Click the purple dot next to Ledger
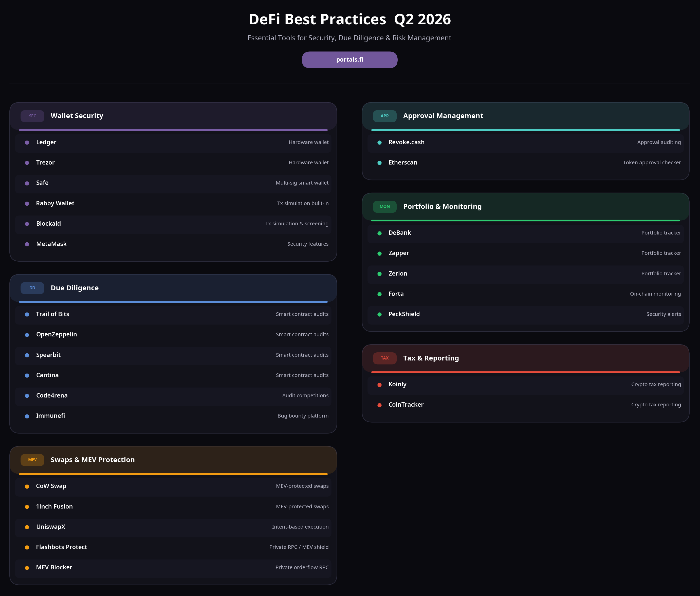 [x=27, y=142]
